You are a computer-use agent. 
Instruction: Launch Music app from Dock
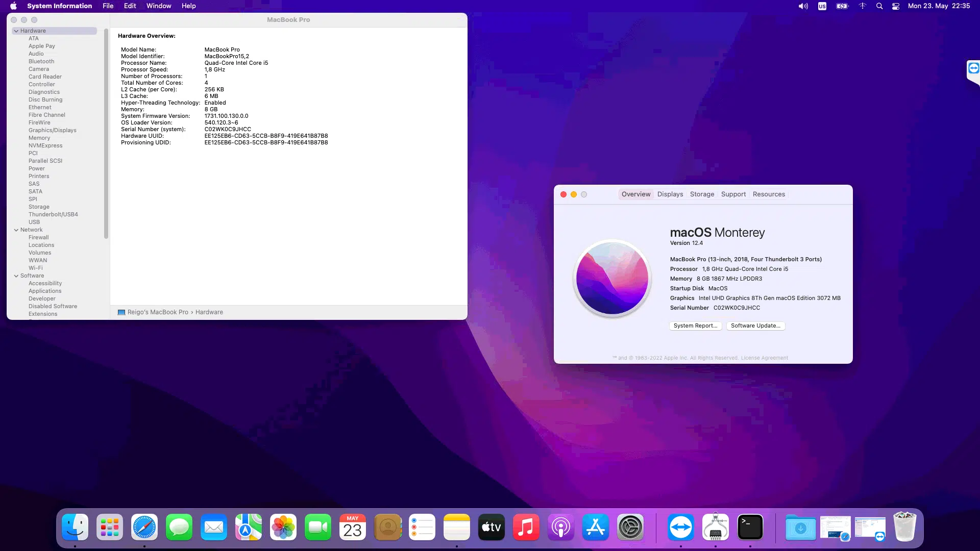(x=526, y=527)
